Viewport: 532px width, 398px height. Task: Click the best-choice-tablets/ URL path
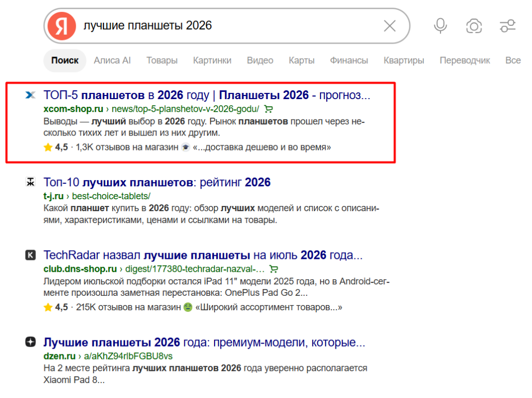coord(111,196)
